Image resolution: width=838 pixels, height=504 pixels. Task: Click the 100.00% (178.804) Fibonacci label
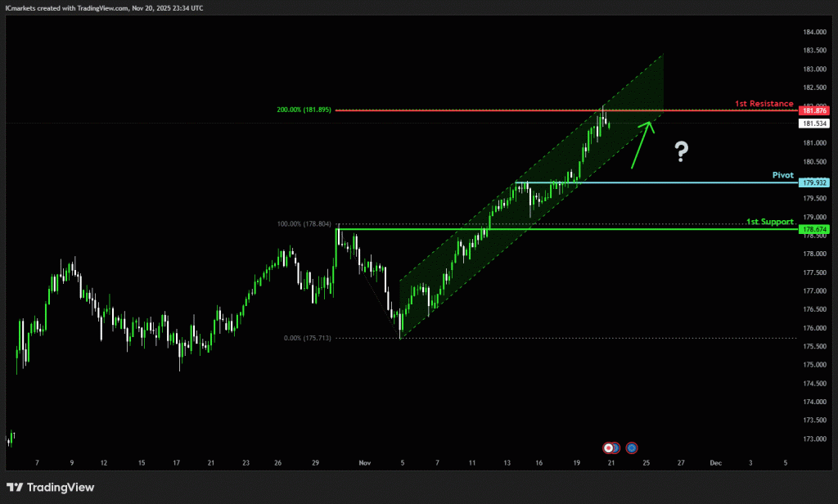(304, 223)
